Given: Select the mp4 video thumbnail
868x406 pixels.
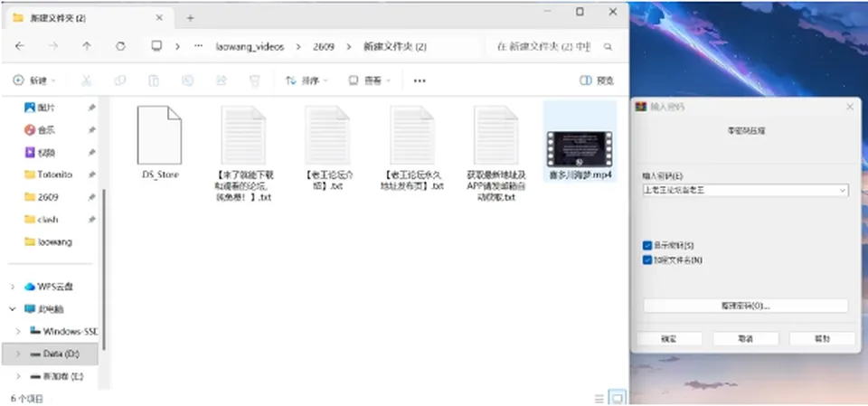Looking at the screenshot, I should (579, 149).
